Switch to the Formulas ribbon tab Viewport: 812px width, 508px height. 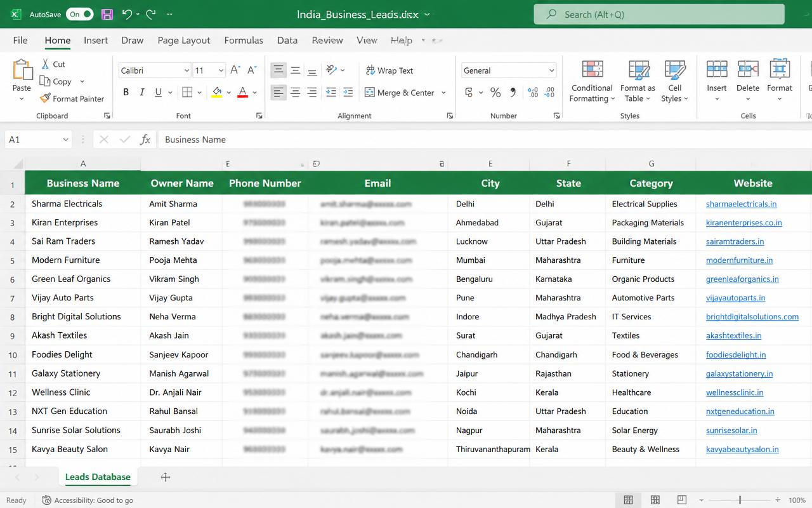tap(244, 40)
